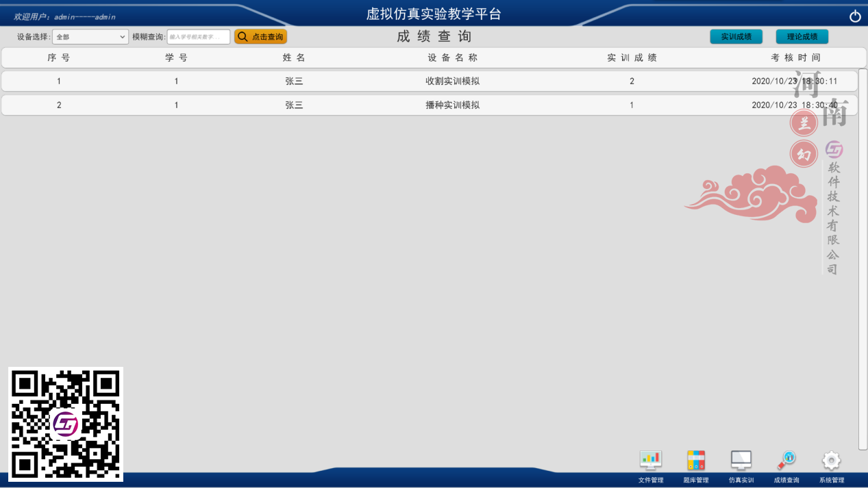Click the 虚拟仿真实验教学平台 title banner
868x488 pixels.
(434, 12)
